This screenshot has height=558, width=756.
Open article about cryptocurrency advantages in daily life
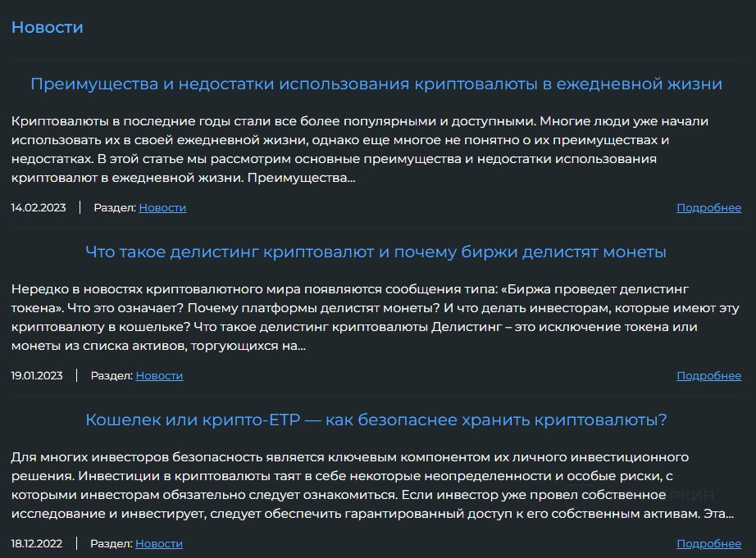click(376, 84)
